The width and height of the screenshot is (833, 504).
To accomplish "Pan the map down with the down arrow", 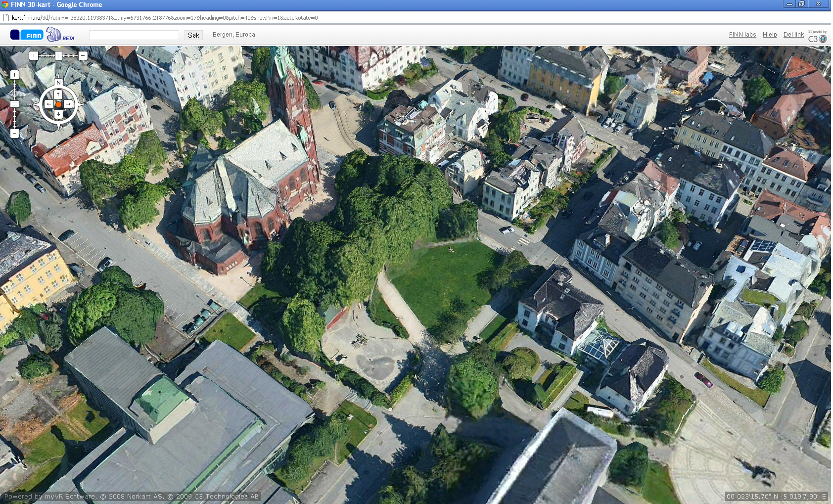I will [x=58, y=114].
